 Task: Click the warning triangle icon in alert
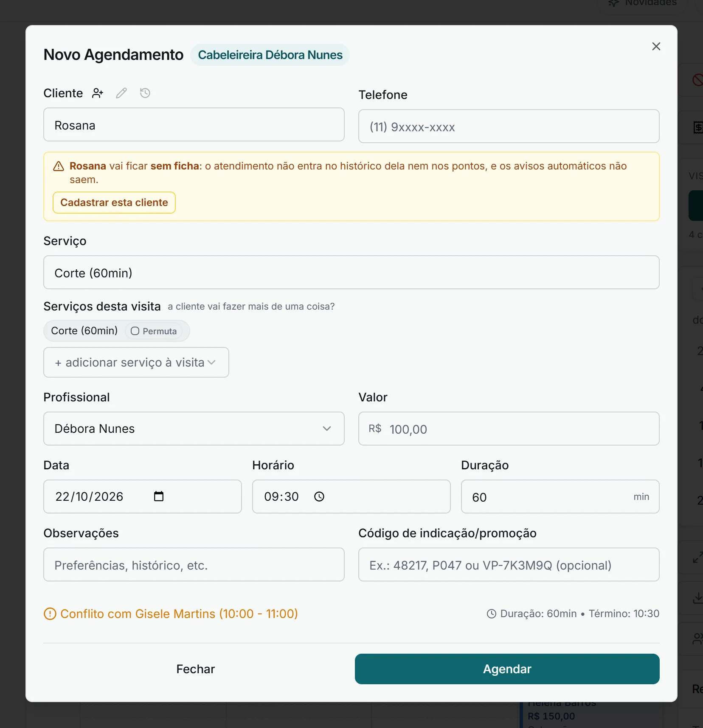click(59, 166)
